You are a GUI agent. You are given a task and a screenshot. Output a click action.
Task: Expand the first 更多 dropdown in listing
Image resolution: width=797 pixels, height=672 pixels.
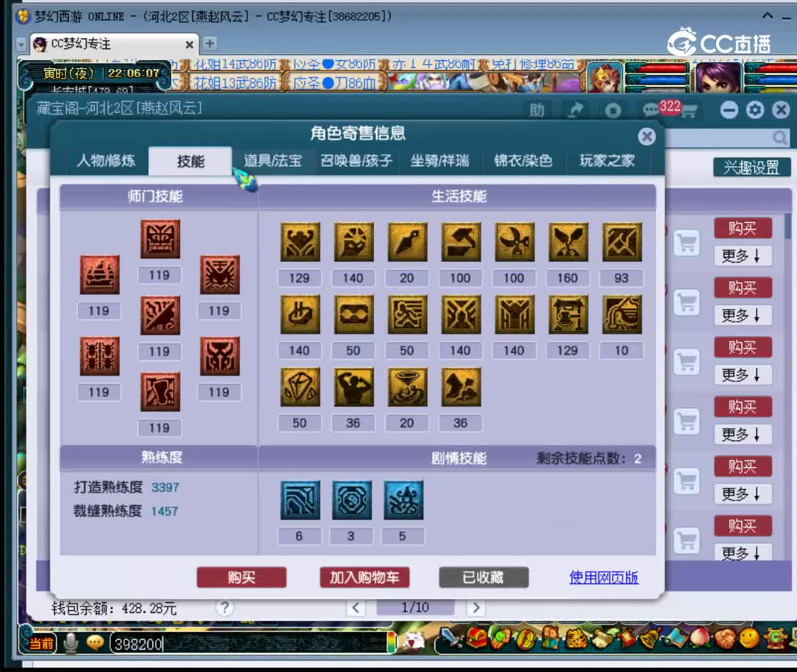tap(743, 256)
